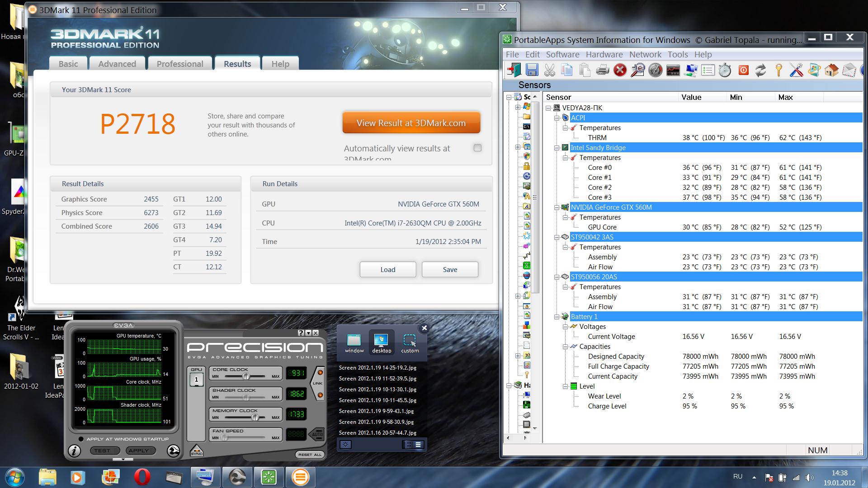868x488 pixels.
Task: Click the monitoring graph icon in SIW toolbar
Action: pos(673,70)
